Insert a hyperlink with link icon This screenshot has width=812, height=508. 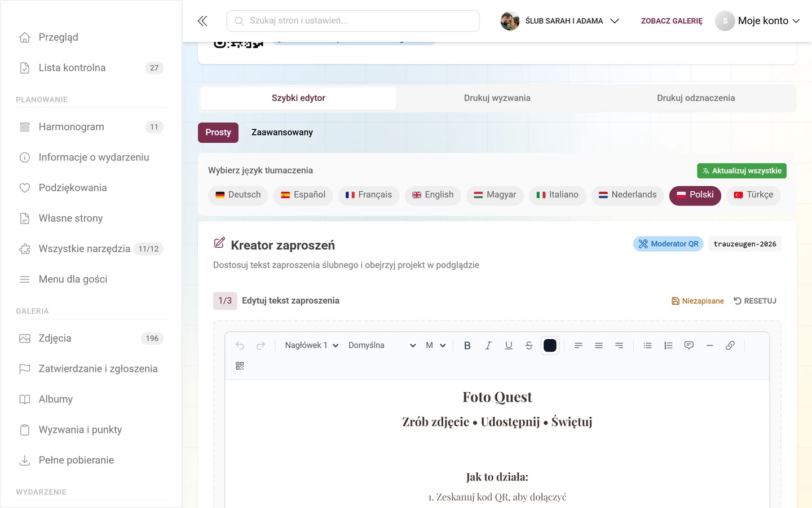730,345
